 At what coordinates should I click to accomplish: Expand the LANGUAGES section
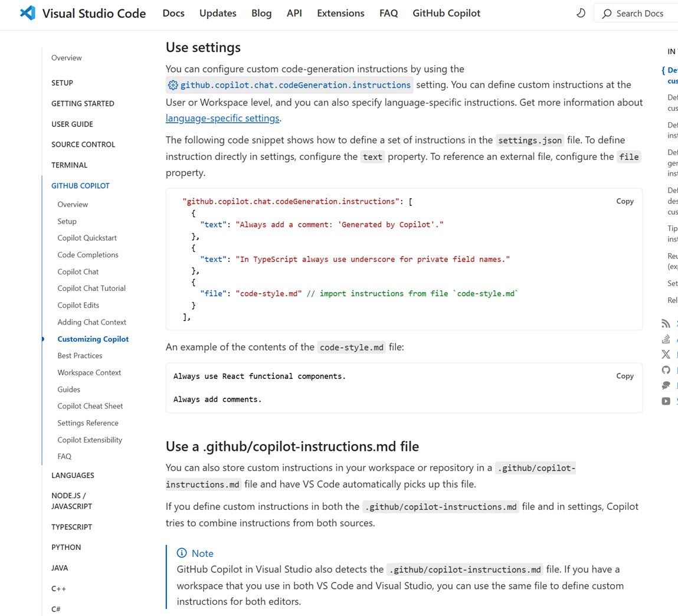pos(73,475)
